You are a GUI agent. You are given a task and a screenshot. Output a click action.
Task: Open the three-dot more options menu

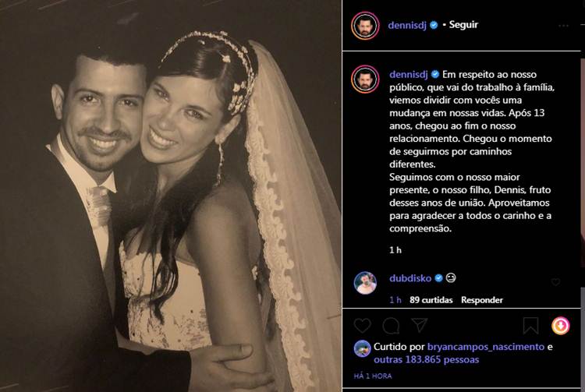(563, 26)
